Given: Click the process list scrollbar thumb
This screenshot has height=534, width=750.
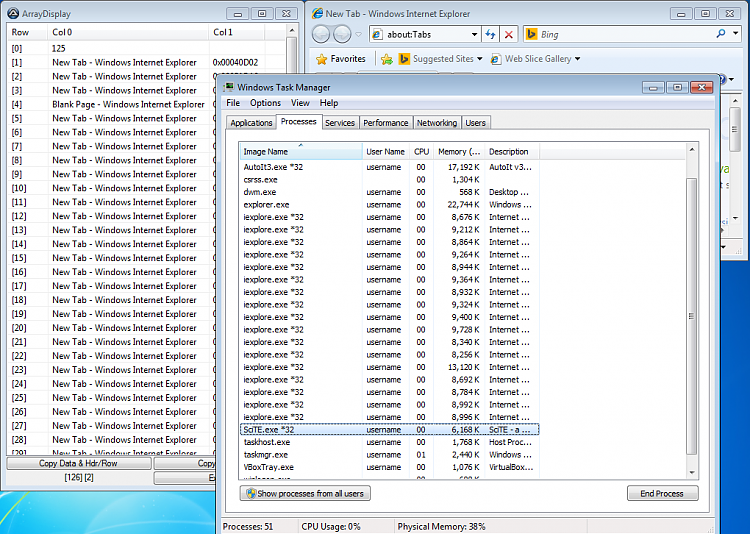Looking at the screenshot, I should point(691,316).
